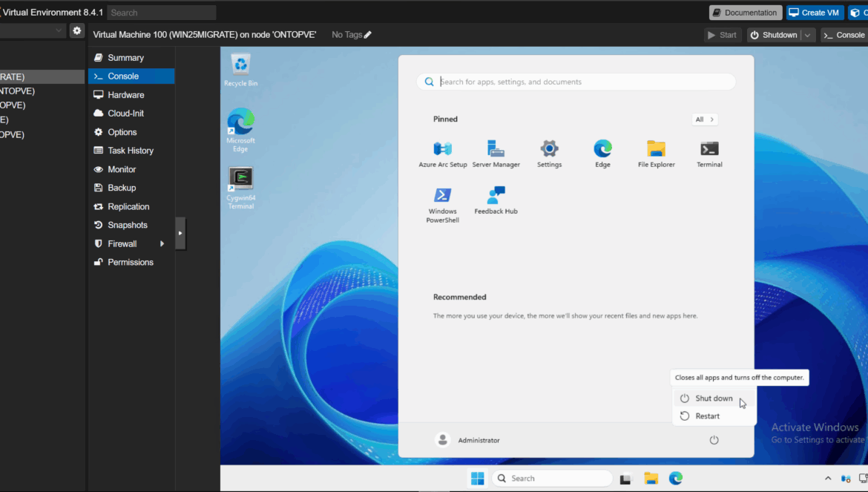Open Proxmox Documentation

tap(745, 13)
